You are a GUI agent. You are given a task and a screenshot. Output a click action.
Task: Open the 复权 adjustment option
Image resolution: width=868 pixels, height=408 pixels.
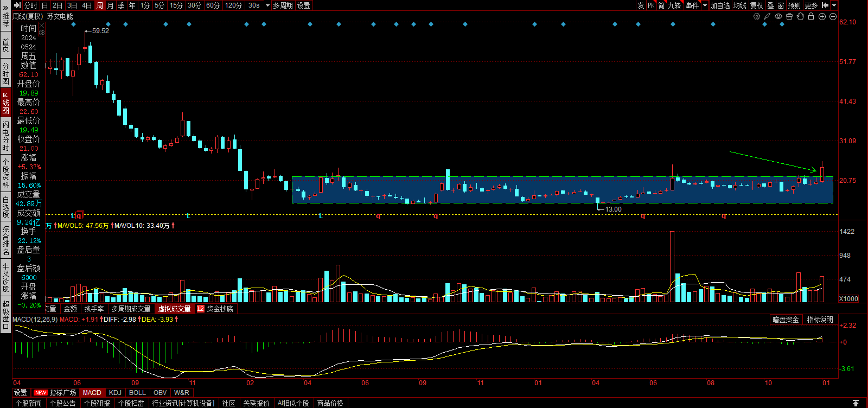[x=757, y=5]
